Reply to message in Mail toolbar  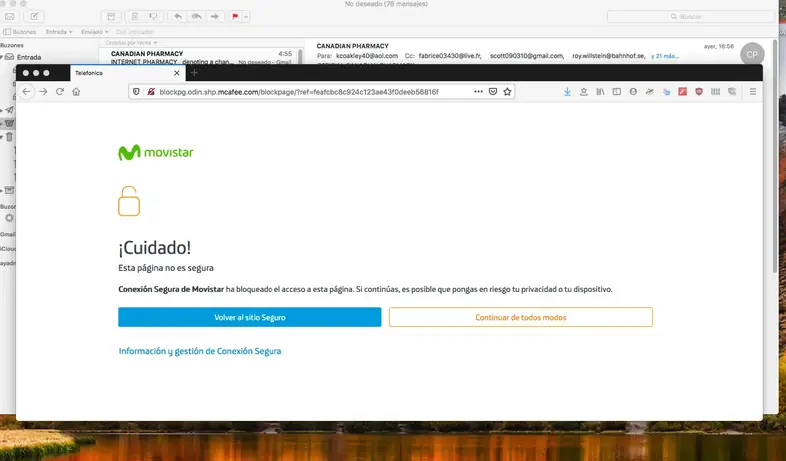[178, 17]
